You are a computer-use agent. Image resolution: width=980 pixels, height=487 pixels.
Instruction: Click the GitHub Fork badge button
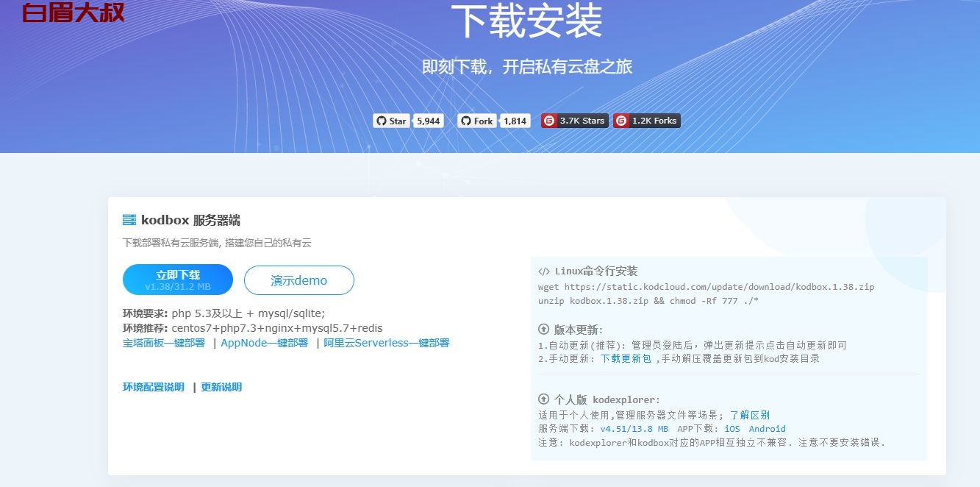476,121
